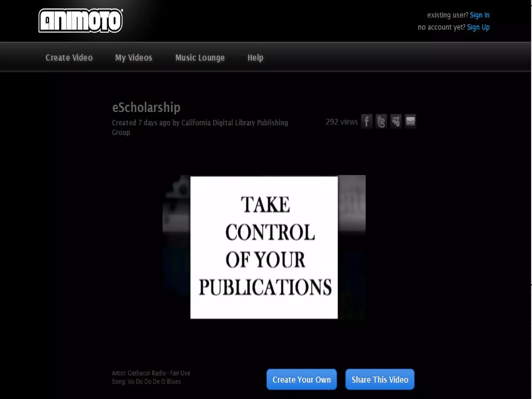The image size is (532, 399).
Task: Open the Help menu item
Action: tap(255, 58)
